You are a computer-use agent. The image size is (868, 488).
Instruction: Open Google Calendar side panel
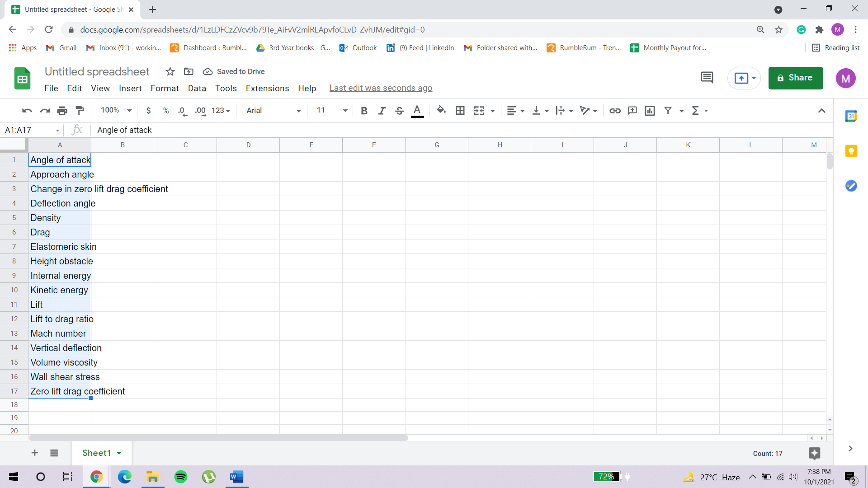[x=851, y=116]
